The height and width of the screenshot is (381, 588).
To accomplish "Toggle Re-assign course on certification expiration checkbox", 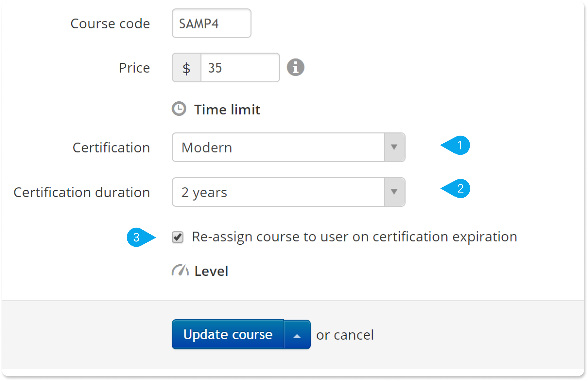I will (x=178, y=237).
